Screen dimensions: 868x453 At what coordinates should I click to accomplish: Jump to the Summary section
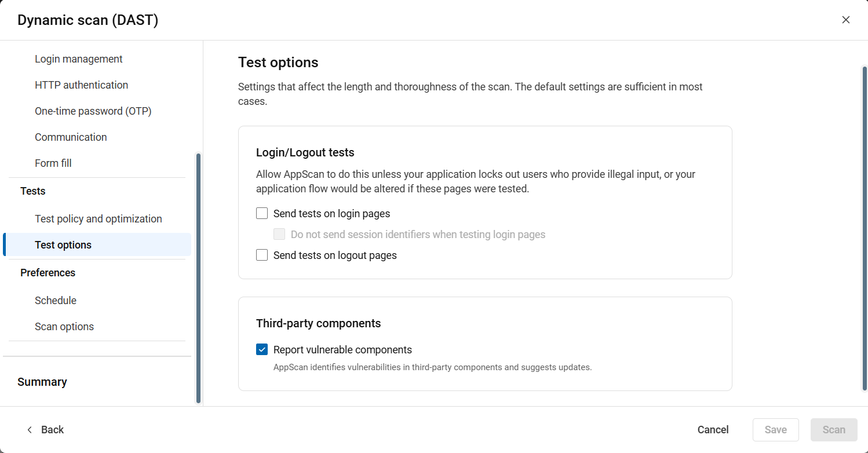42,382
